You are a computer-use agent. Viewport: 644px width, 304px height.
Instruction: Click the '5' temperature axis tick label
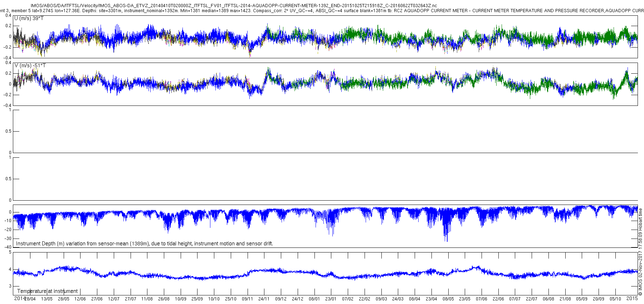(10, 252)
